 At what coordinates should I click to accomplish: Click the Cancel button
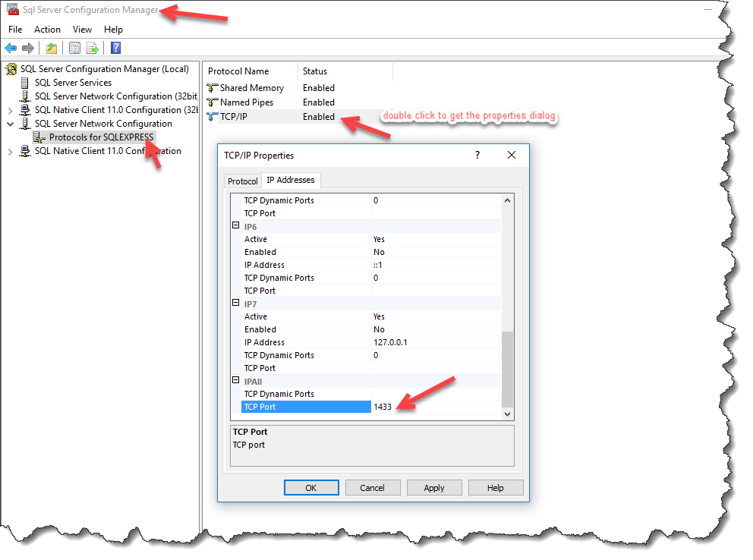[x=372, y=488]
